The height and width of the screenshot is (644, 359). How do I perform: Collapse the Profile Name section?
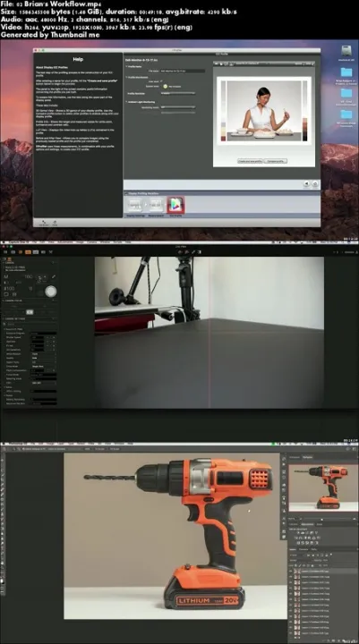[126, 66]
